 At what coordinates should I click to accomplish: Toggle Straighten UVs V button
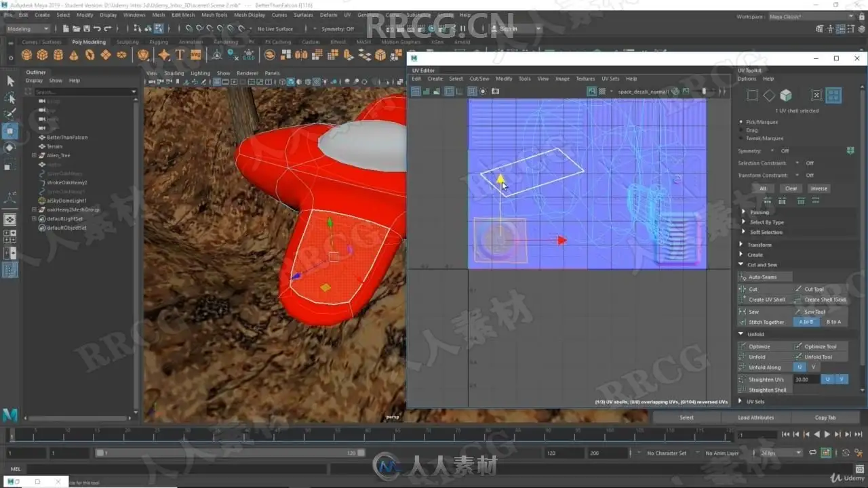click(x=841, y=380)
